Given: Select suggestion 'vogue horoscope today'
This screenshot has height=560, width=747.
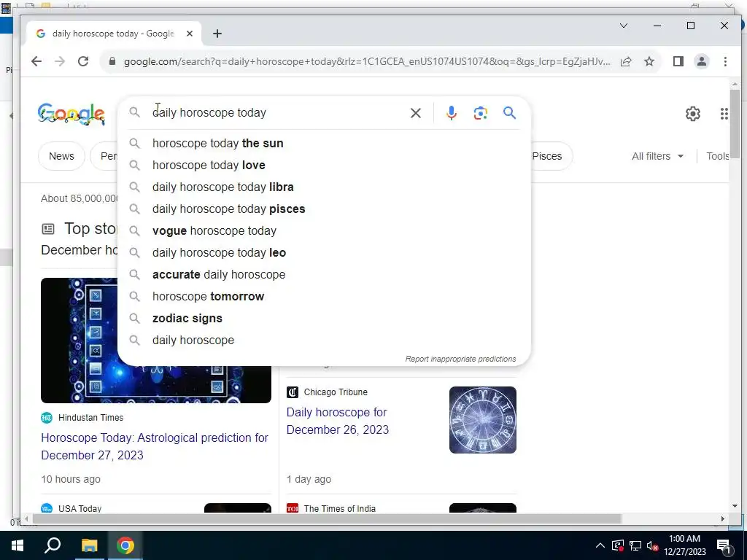Looking at the screenshot, I should point(324,231).
